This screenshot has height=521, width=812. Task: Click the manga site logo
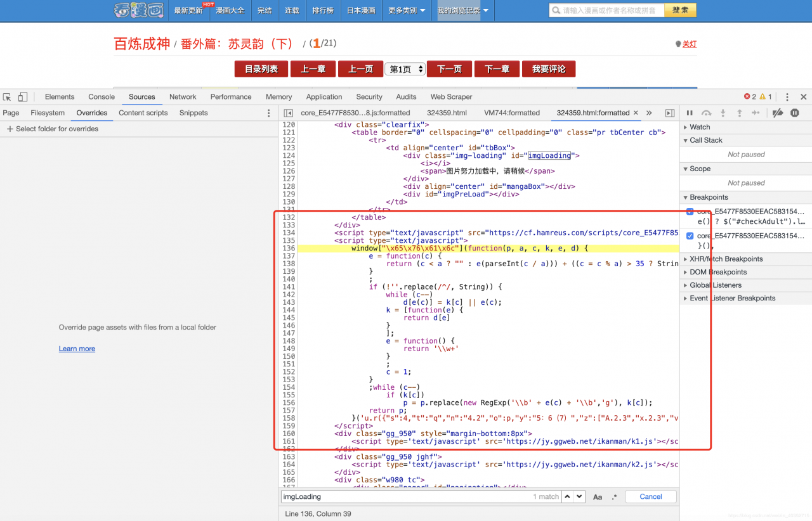138,10
